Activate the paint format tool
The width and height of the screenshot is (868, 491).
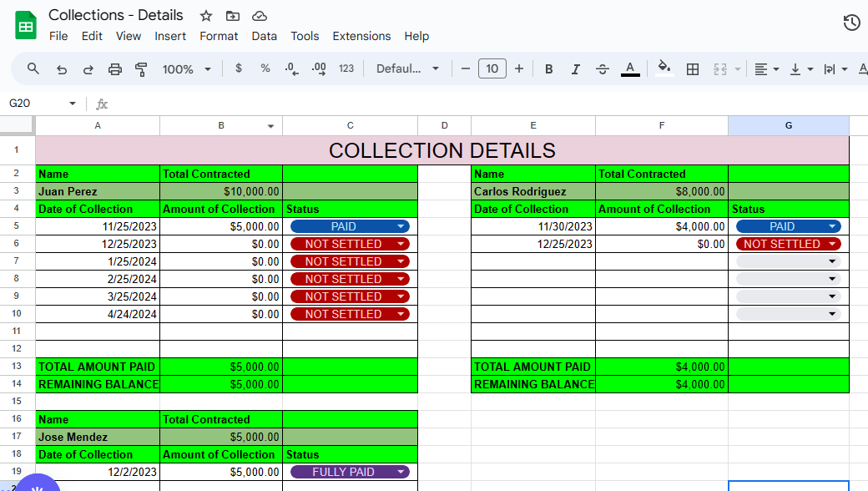point(141,69)
